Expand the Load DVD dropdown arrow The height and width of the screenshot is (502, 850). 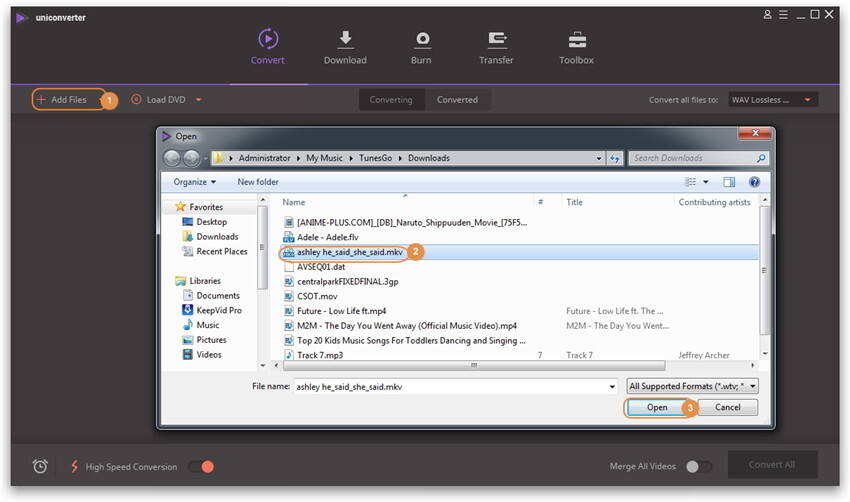199,100
